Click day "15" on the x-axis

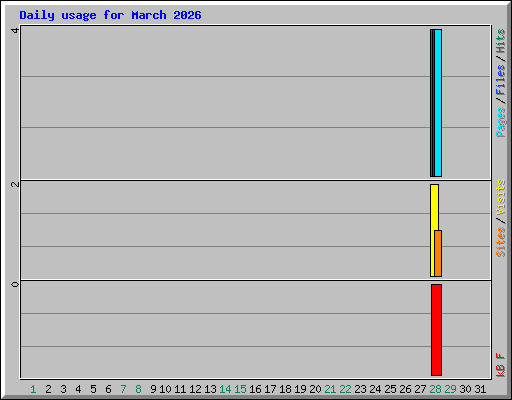click(x=240, y=389)
